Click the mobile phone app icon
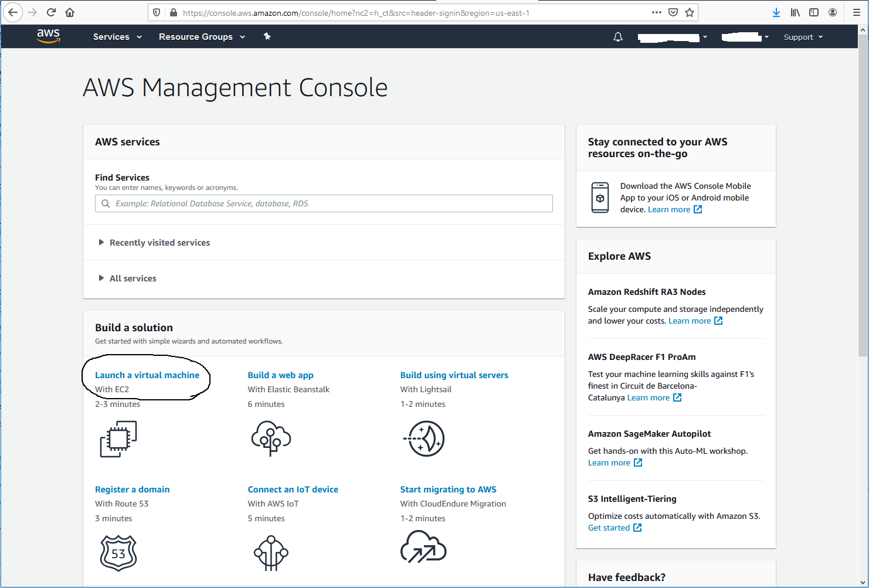The width and height of the screenshot is (869, 588). tap(600, 198)
